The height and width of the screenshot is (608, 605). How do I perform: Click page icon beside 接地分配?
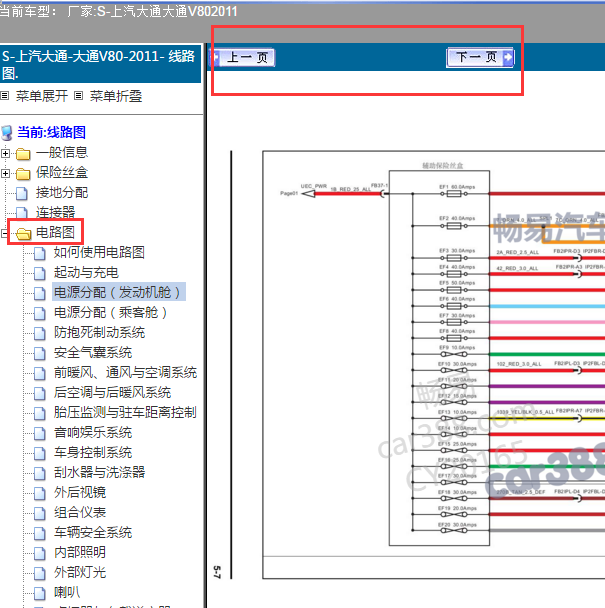click(x=22, y=193)
